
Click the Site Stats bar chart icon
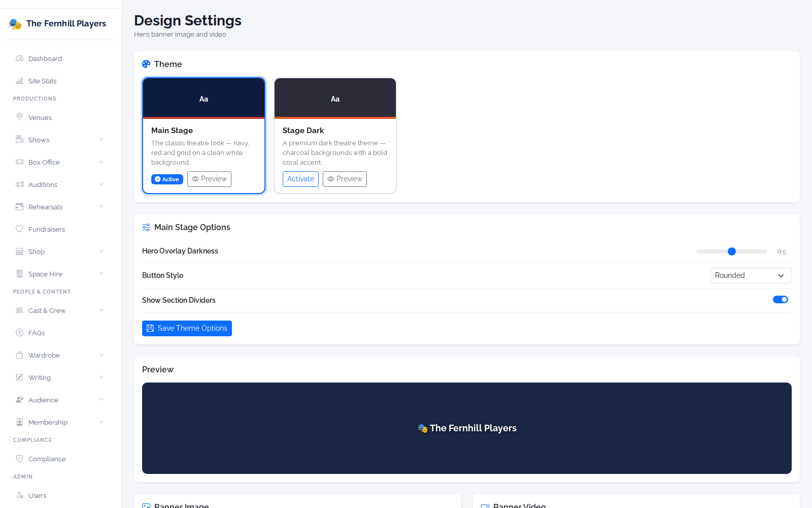19,81
